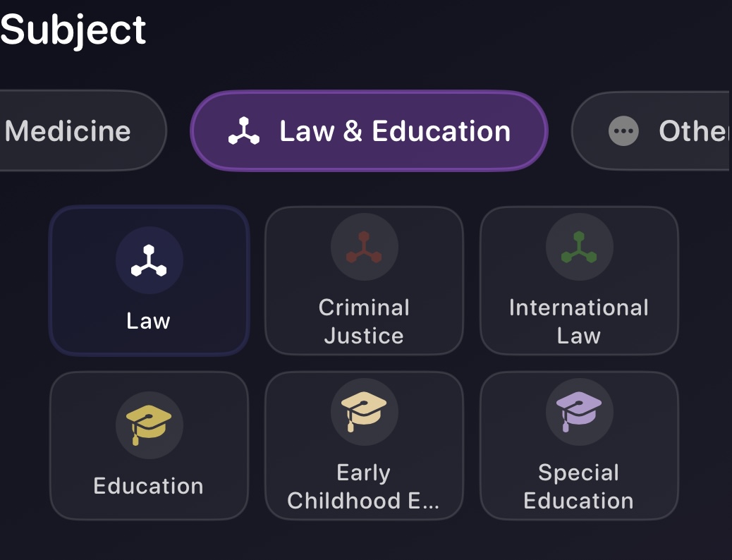This screenshot has width=732, height=560.
Task: Choose the Education subject label
Action: point(149,486)
